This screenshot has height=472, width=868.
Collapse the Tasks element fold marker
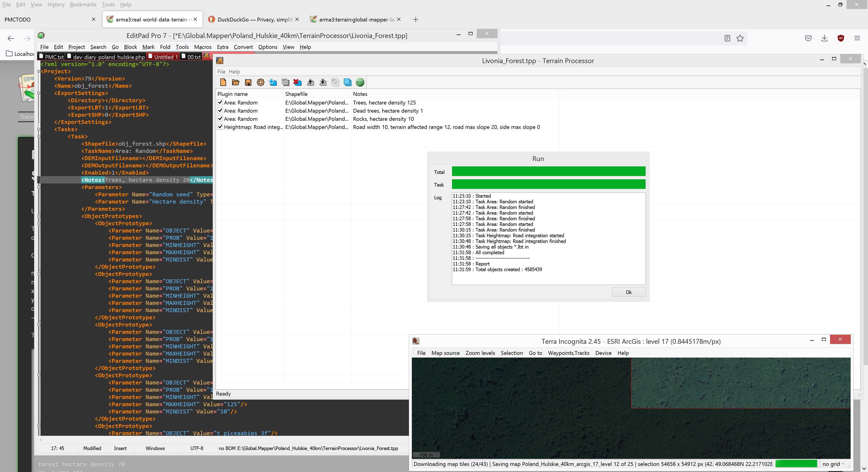[x=39, y=129]
